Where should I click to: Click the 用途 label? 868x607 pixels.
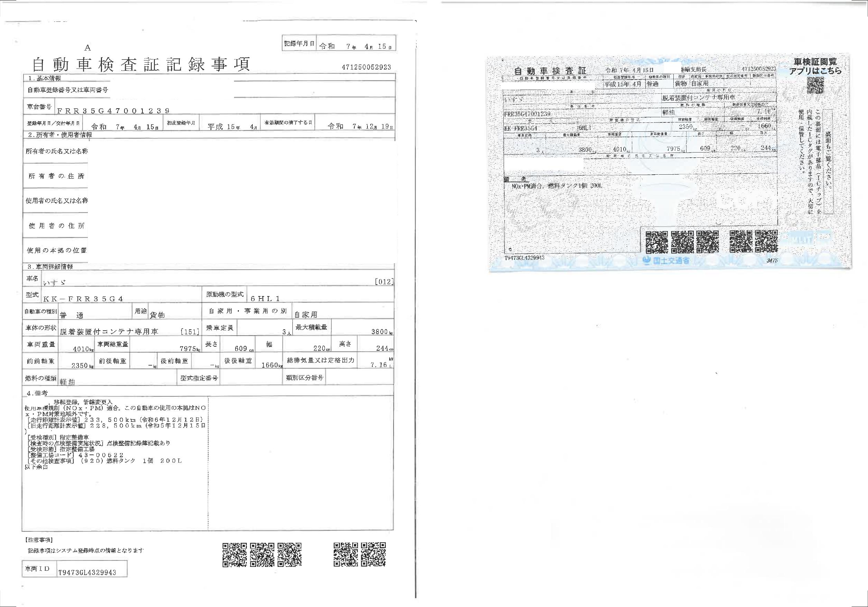point(140,311)
